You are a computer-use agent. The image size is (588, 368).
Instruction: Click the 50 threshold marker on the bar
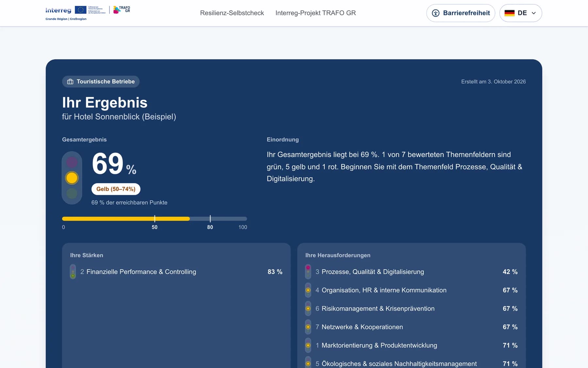[155, 219]
